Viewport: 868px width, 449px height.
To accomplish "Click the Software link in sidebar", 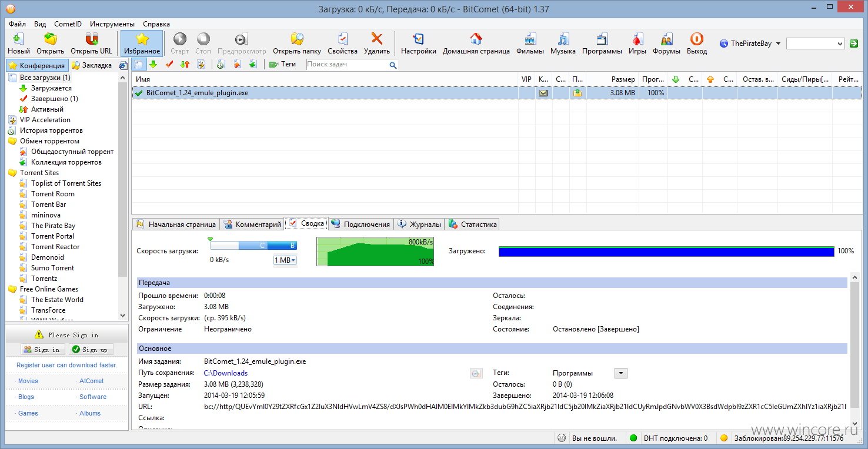I will pos(93,397).
